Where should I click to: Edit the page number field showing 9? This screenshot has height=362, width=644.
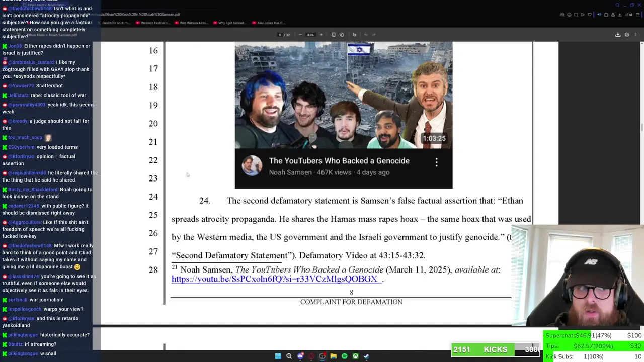coord(280,35)
